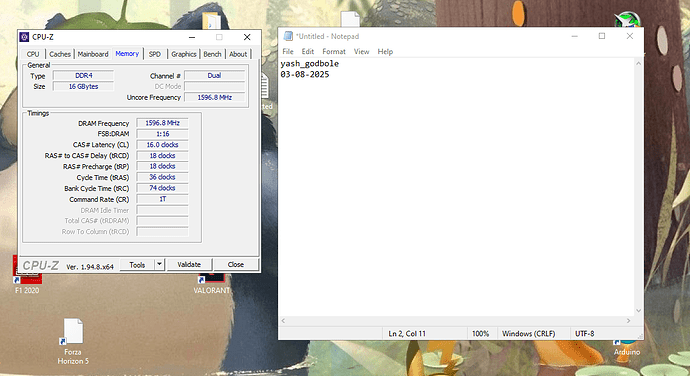
Task: Click the Ln 2, Col 11 status entry
Action: tap(407, 334)
